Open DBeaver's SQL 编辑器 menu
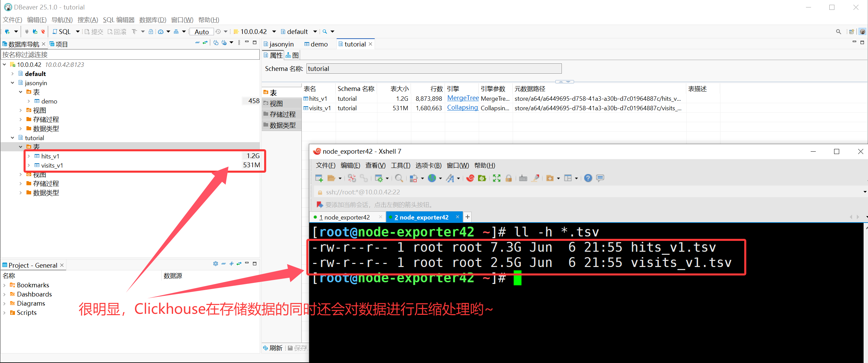Viewport: 868px width, 363px height. point(119,20)
